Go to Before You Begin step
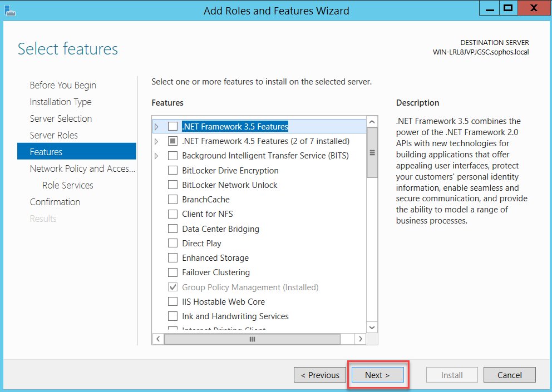This screenshot has width=552, height=392. point(63,85)
